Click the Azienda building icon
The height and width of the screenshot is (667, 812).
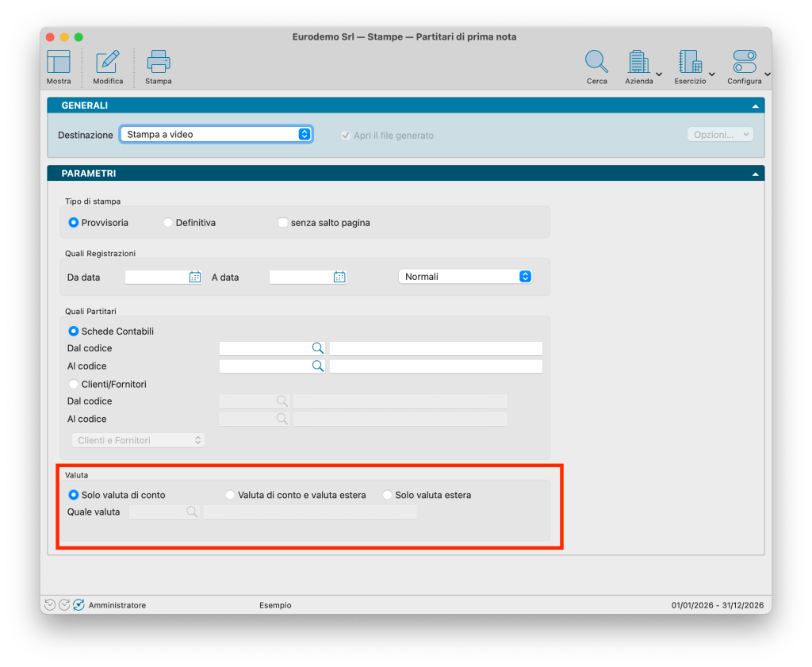click(638, 62)
